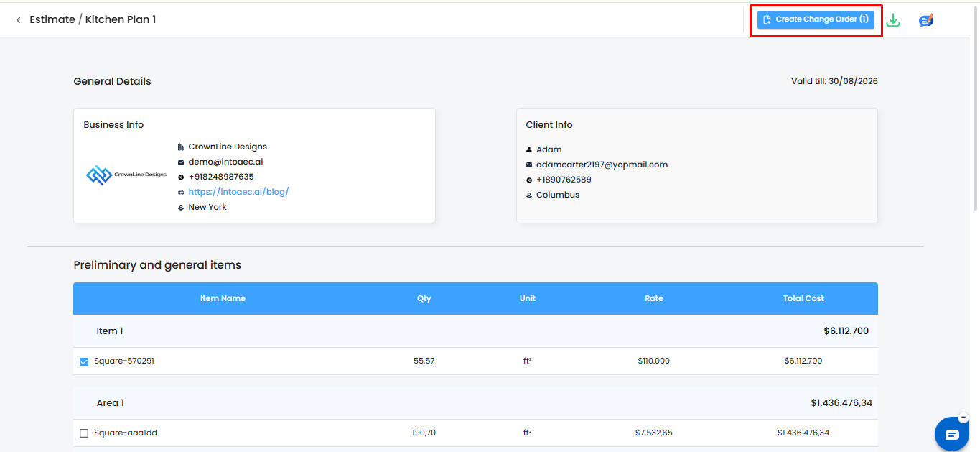Open the https://intoaec.ai/blog/ link
The image size is (980, 452).
tap(238, 192)
